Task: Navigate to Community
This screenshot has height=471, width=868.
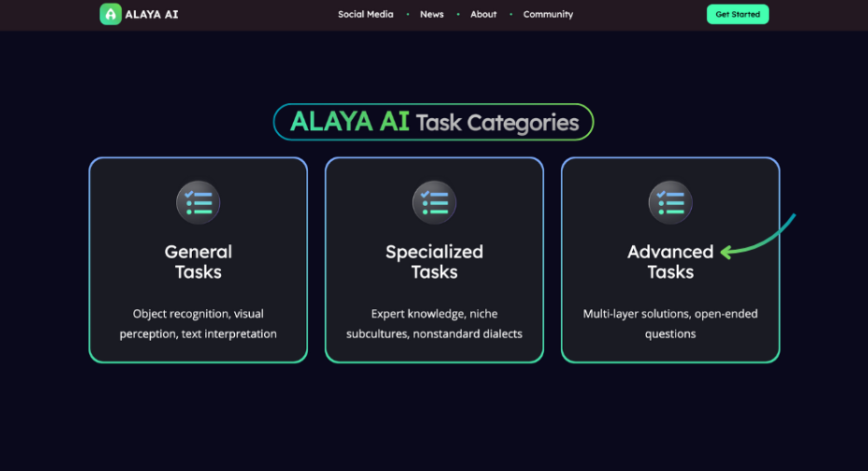Action: tap(548, 14)
